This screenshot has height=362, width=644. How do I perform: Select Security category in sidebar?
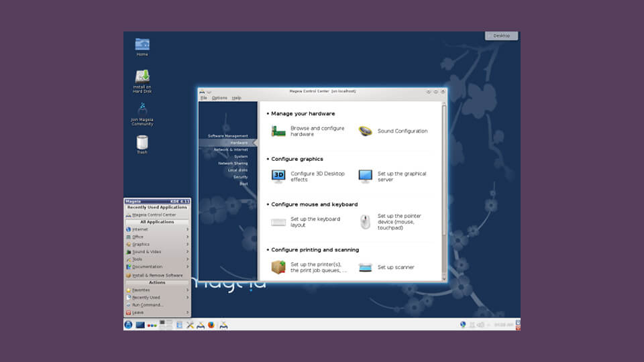(241, 177)
